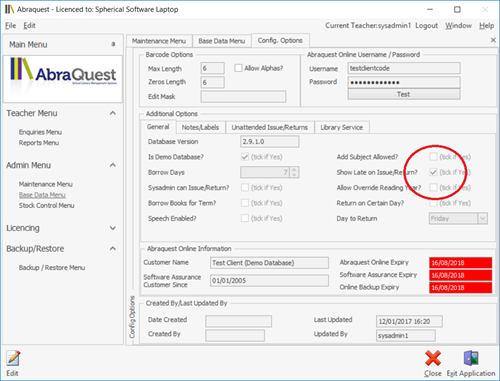Click the Edit pencil icon at bottom left
This screenshot has height=381, width=500.
(x=13, y=359)
